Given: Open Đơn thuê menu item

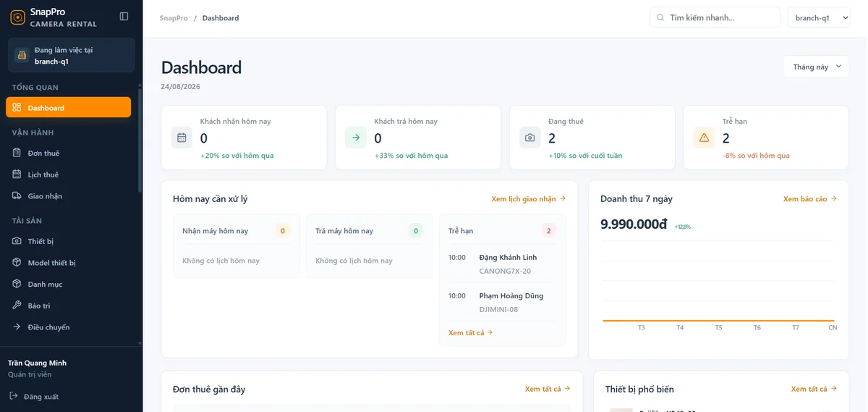Looking at the screenshot, I should coord(68,153).
